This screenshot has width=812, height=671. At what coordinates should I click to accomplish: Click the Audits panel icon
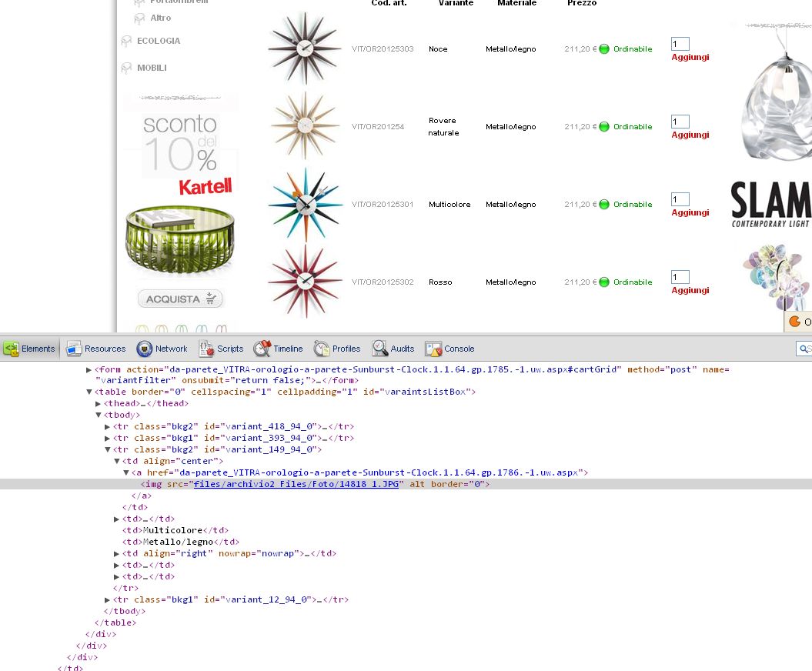tap(379, 349)
